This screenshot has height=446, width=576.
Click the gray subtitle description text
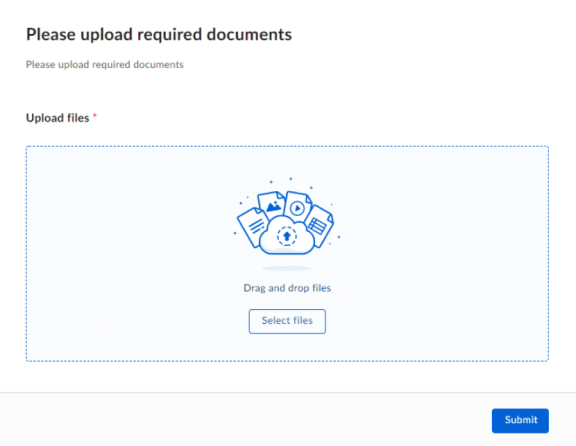point(105,65)
